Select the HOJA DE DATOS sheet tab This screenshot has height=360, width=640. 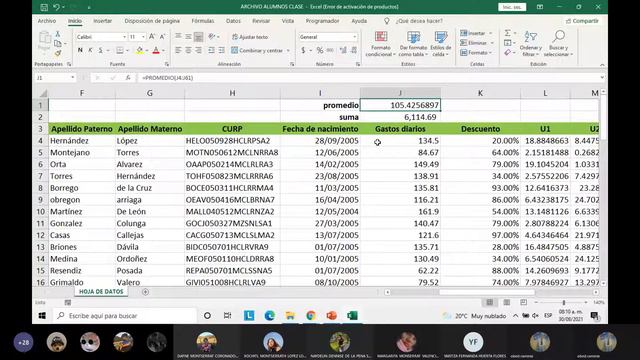(101, 291)
